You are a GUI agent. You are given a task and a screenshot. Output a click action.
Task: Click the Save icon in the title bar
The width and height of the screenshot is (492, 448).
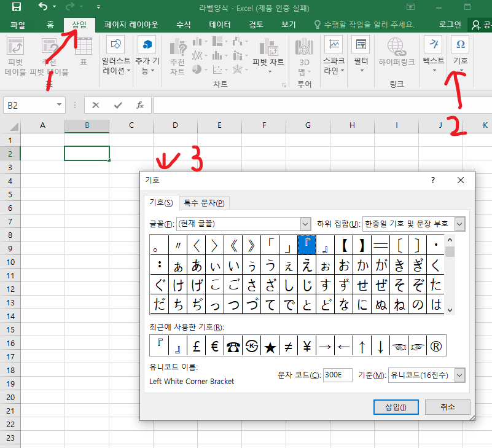[x=17, y=7]
